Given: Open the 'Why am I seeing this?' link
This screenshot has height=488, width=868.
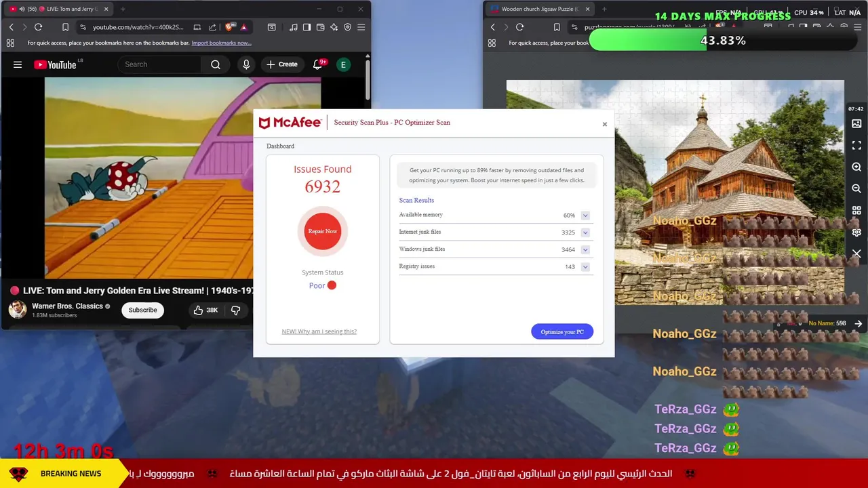Looking at the screenshot, I should [x=319, y=331].
